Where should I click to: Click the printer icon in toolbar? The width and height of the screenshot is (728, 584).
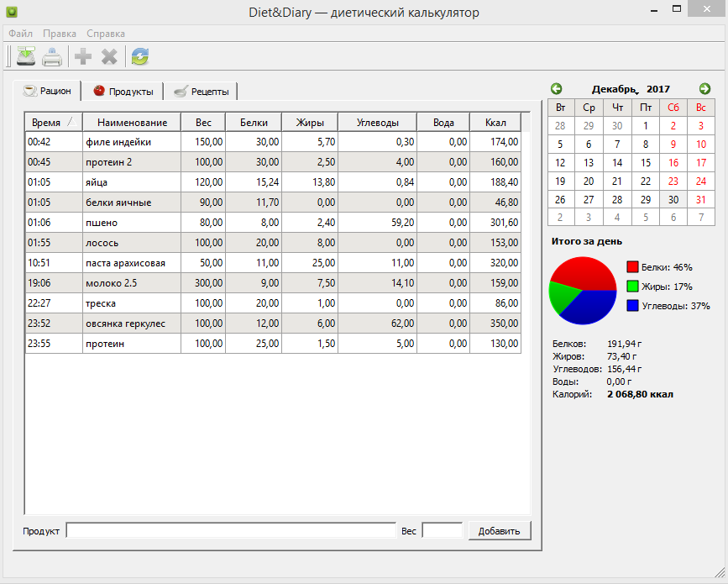click(x=52, y=57)
